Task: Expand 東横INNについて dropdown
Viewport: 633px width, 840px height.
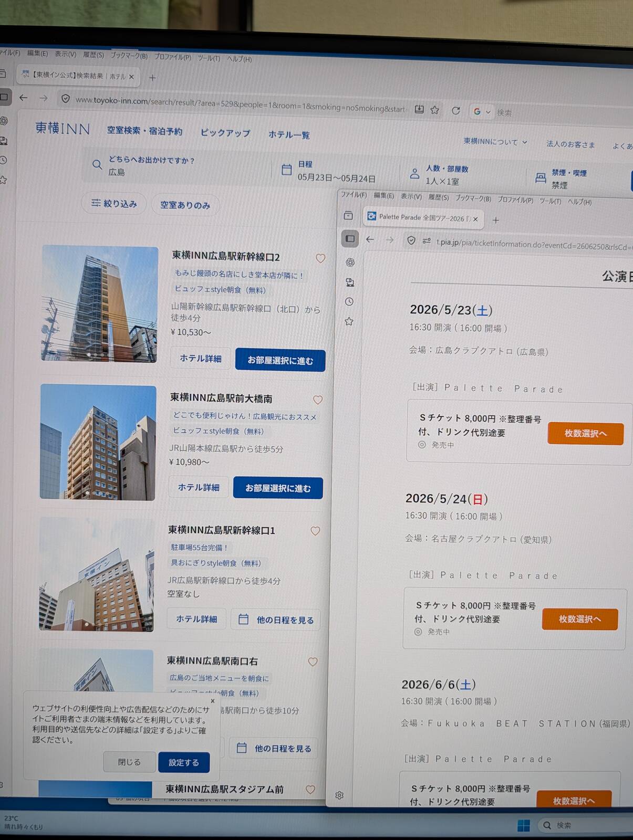Action: pyautogui.click(x=495, y=141)
